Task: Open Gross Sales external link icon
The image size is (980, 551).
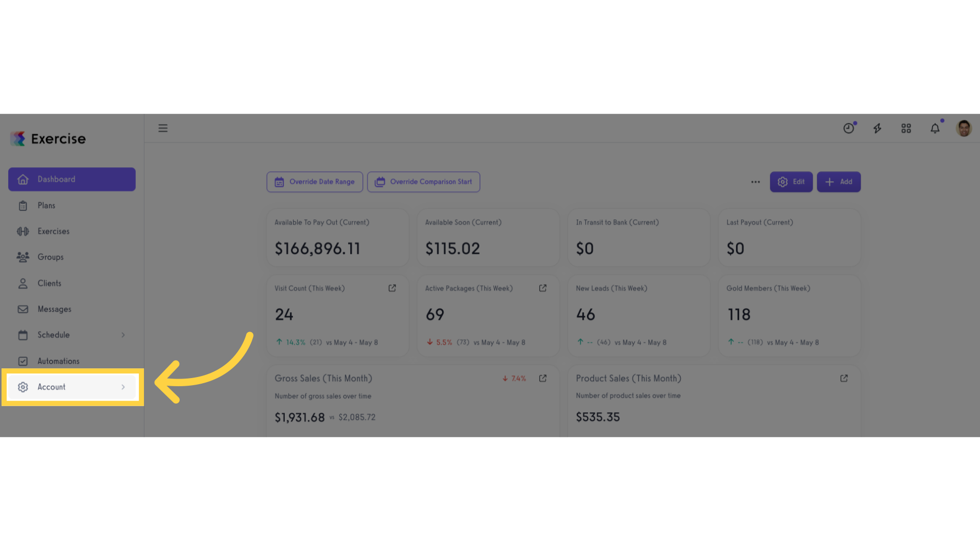Action: pyautogui.click(x=543, y=379)
